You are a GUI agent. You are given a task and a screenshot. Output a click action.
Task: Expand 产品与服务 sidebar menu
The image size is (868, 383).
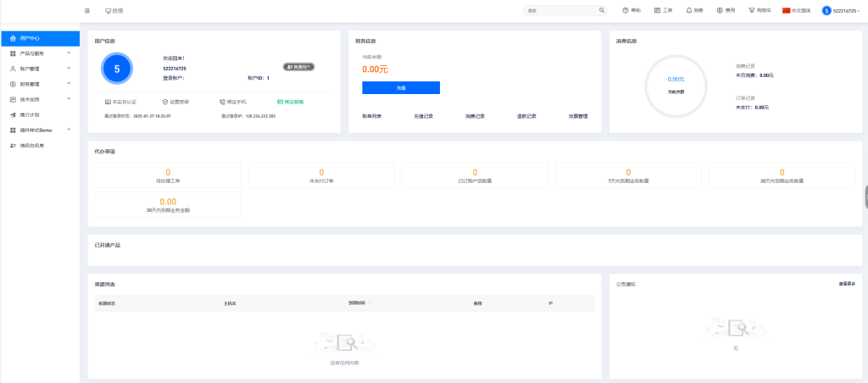[39, 53]
